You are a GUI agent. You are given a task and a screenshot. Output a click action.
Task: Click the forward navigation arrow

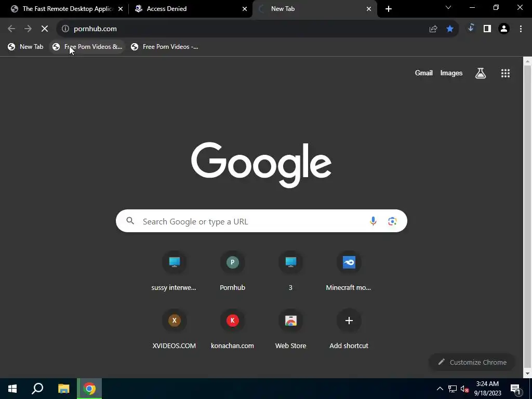pyautogui.click(x=28, y=29)
